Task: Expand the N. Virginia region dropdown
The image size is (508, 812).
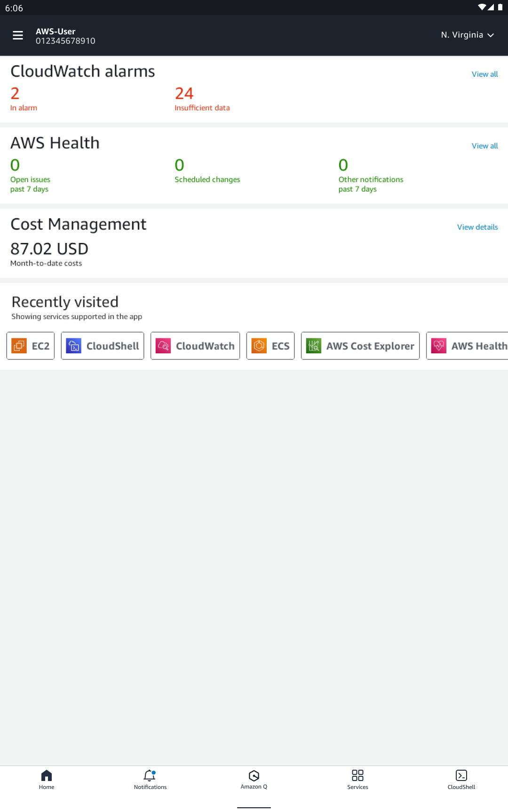Action: click(x=467, y=35)
